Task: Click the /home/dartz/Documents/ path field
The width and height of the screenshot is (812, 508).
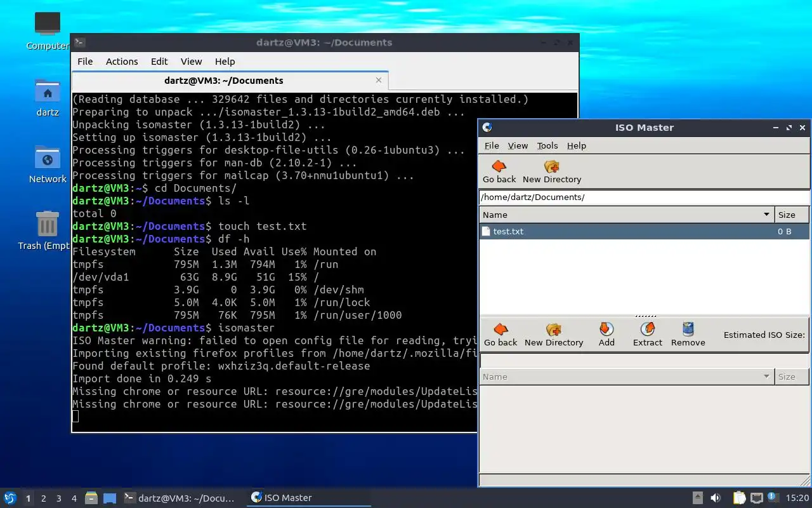Action: pyautogui.click(x=644, y=197)
